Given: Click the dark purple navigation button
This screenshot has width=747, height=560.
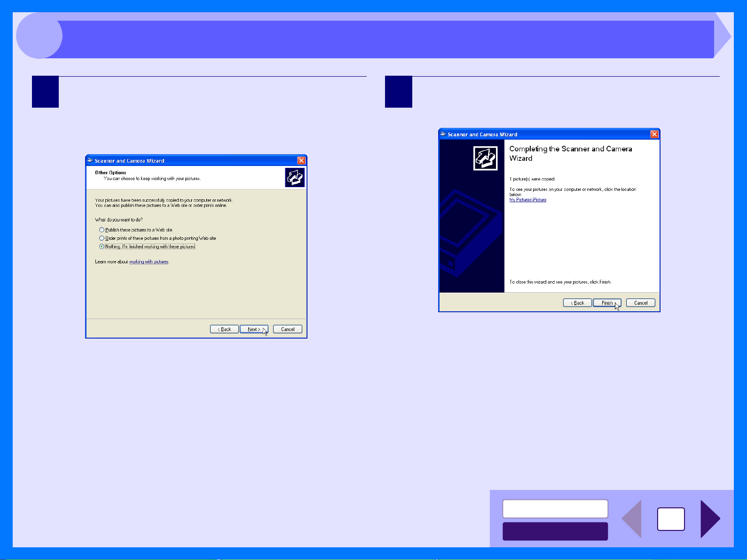Looking at the screenshot, I should point(555,531).
